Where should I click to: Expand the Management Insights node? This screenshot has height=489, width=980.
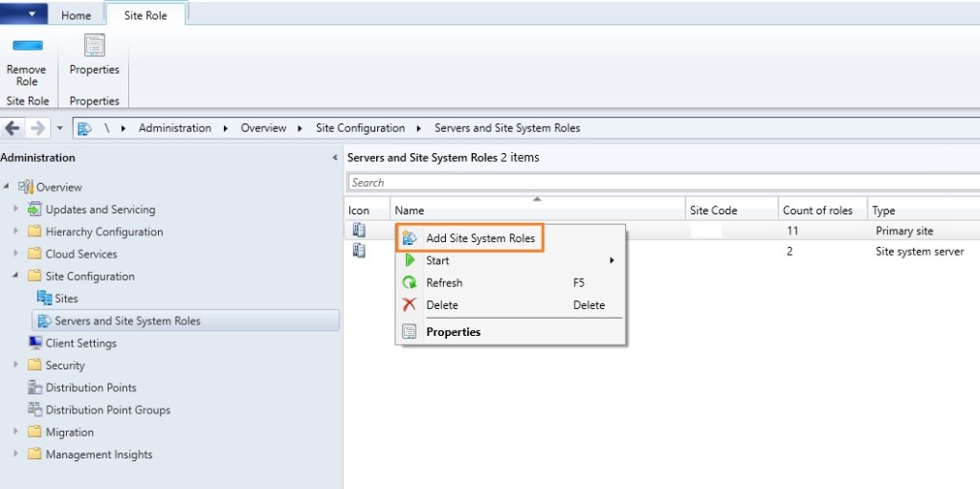(16, 455)
